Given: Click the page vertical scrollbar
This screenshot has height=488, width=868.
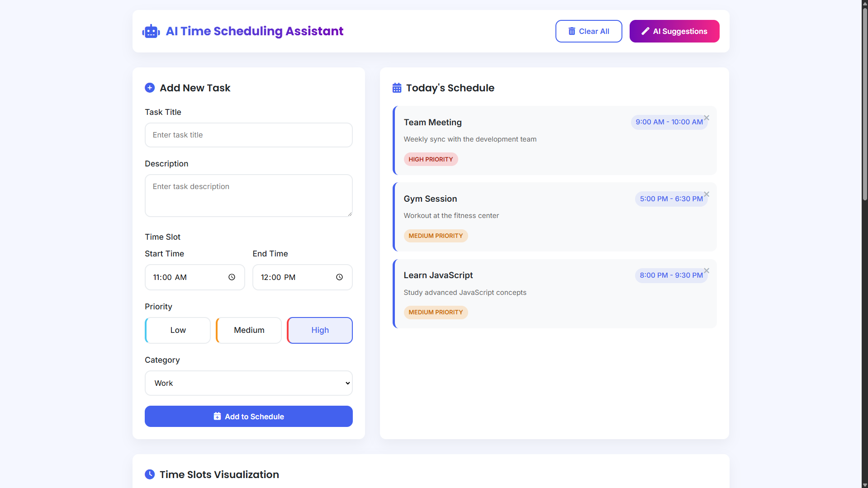Looking at the screenshot, I should click(x=864, y=104).
